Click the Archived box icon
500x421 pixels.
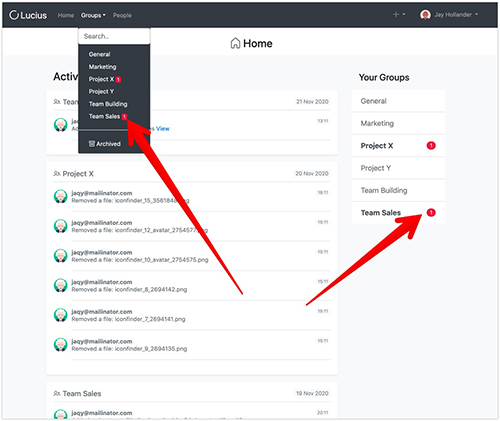point(92,144)
